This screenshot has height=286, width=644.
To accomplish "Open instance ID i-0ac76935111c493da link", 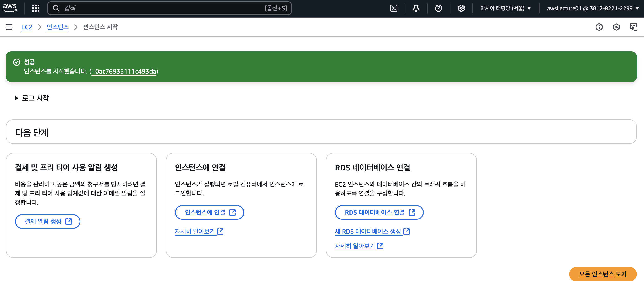I will pos(124,71).
